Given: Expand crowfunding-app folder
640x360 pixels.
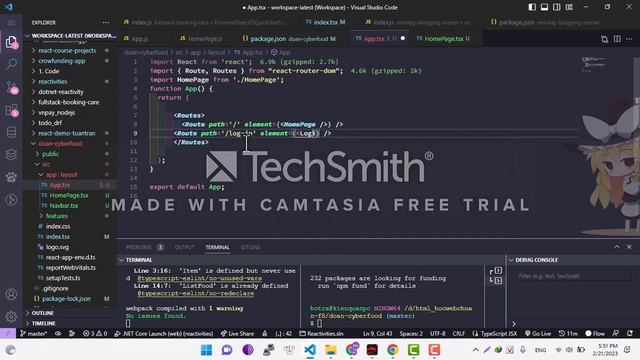Looking at the screenshot, I should pos(62,61).
